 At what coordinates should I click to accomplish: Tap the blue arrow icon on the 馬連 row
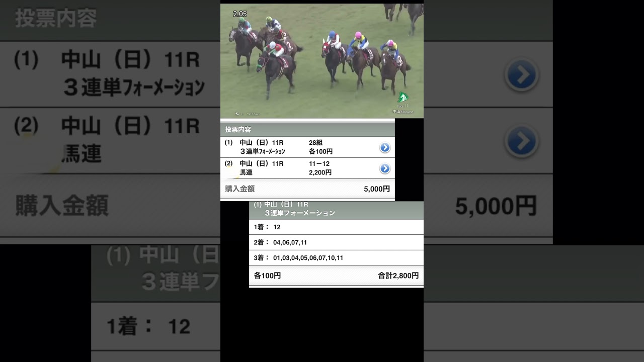pyautogui.click(x=384, y=168)
